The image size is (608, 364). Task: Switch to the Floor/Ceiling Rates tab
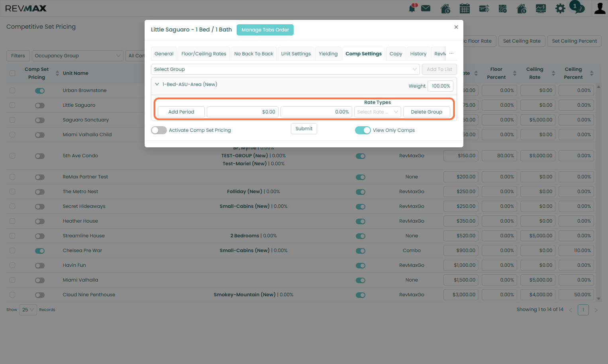(x=204, y=54)
